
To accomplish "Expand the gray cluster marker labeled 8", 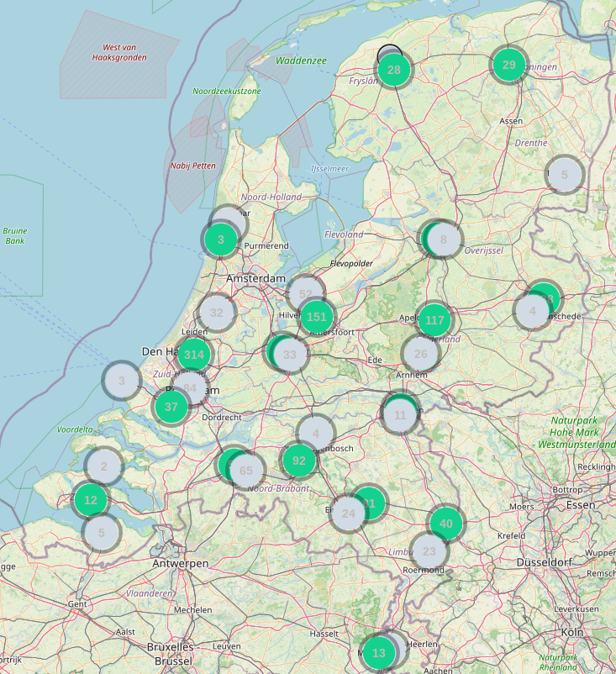I will (x=444, y=240).
